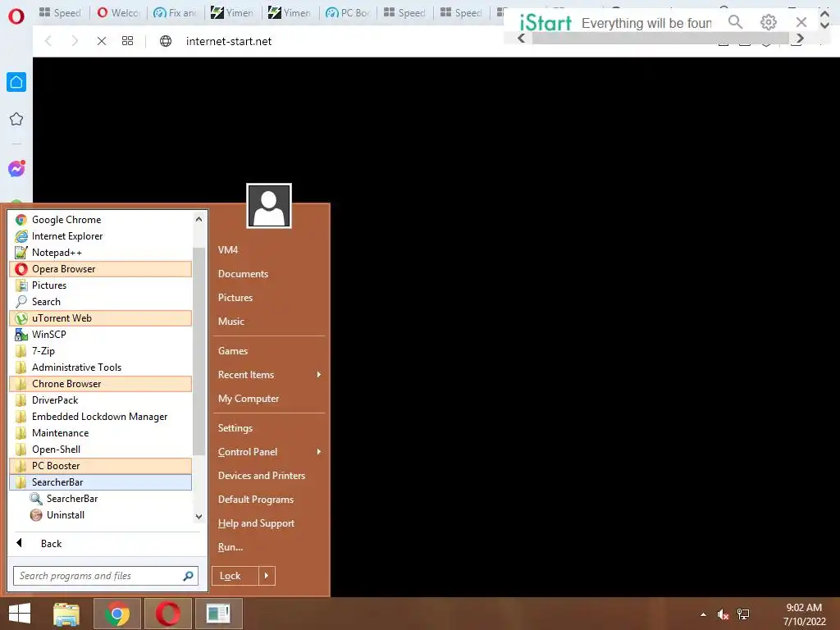Stop page loading with the X button
Screen dimensions: 840x630
(x=101, y=41)
